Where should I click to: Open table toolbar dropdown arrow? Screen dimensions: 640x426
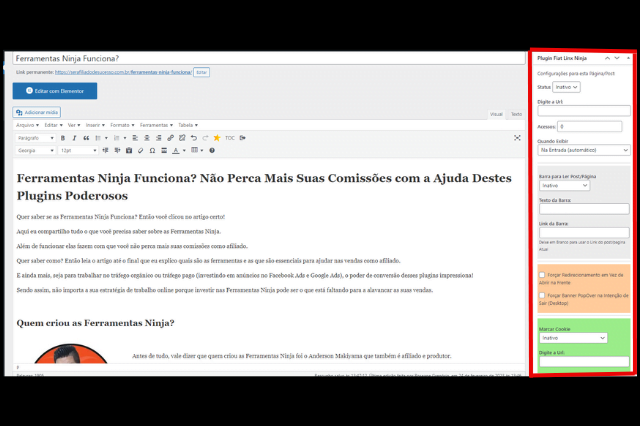(202, 151)
